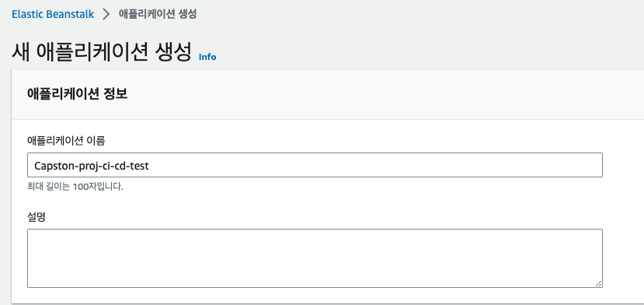The image size is (644, 305).
Task: Click the textarea resize grip icon
Action: [598, 283]
